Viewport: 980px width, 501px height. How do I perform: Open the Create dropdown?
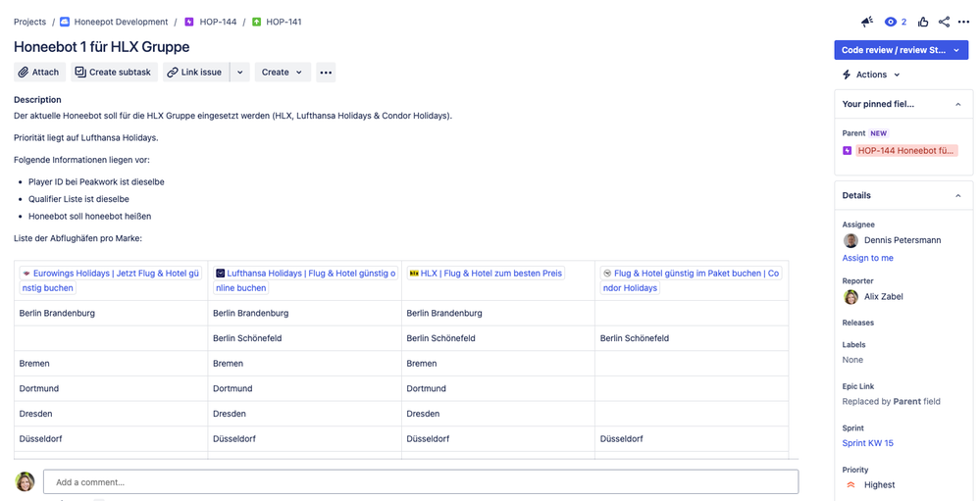pos(283,72)
